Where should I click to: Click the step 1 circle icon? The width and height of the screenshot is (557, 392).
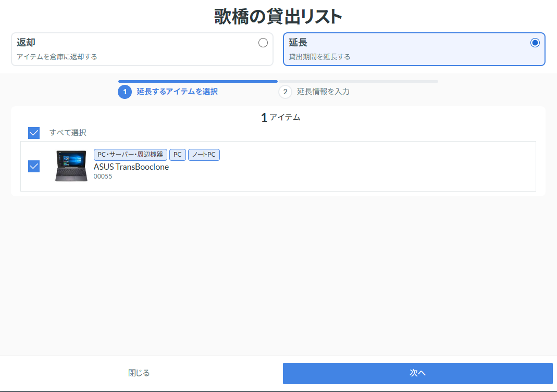point(125,92)
